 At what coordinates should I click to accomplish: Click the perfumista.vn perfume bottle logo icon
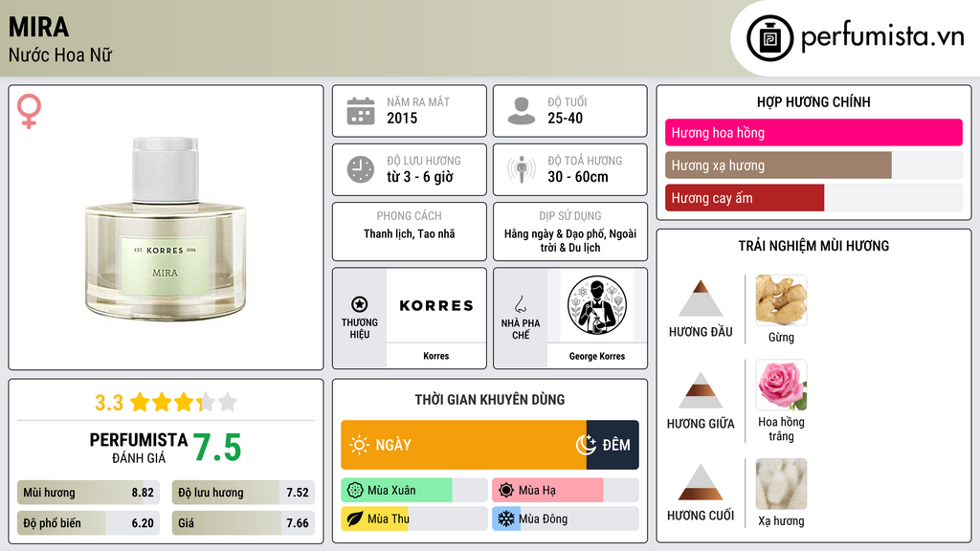point(769,38)
